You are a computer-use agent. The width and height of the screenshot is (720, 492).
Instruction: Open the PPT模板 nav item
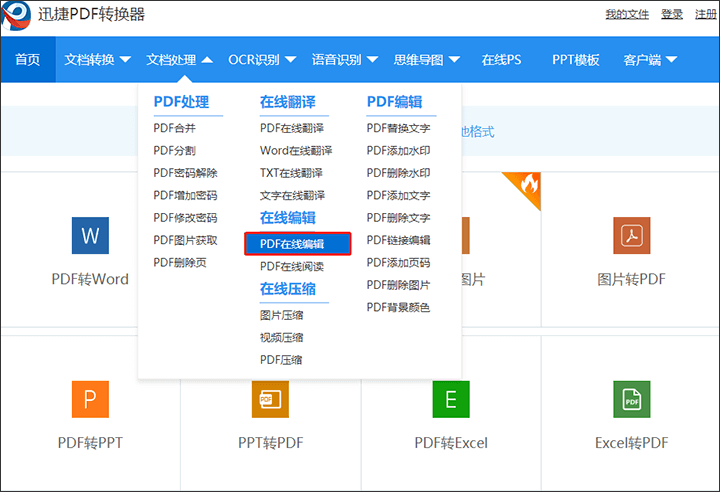[575, 60]
